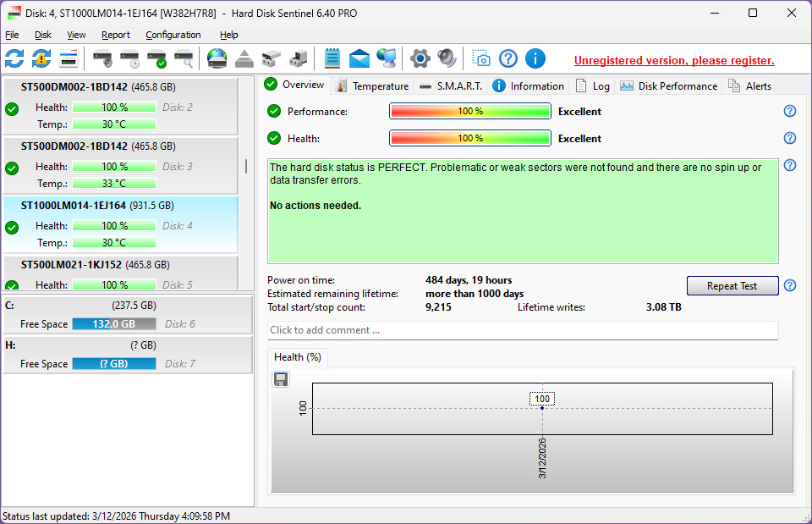812x524 pixels.
Task: Click the blue envelope e-mail icon
Action: 359,58
